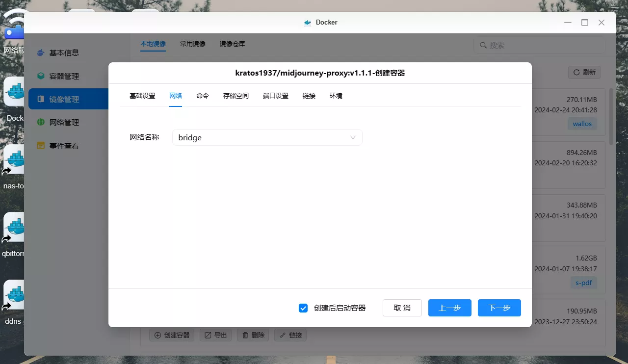This screenshot has width=628, height=364.
Task: Maximize the Docker window
Action: click(x=584, y=23)
